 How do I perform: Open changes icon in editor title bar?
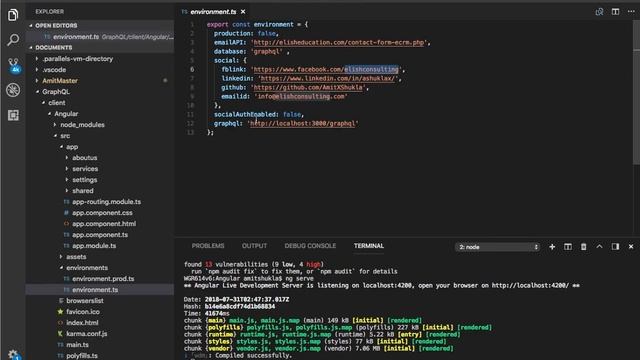599,12
